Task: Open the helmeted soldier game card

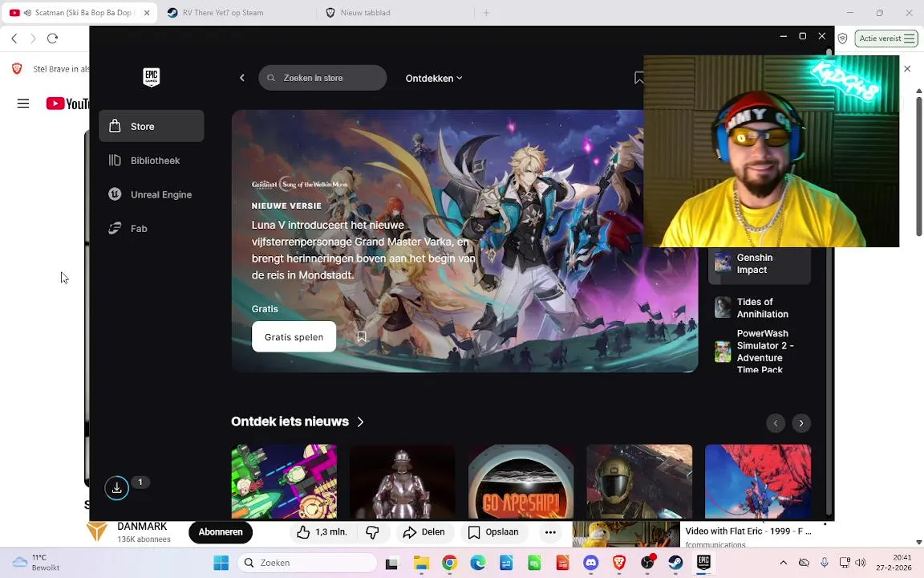Action: (x=639, y=482)
